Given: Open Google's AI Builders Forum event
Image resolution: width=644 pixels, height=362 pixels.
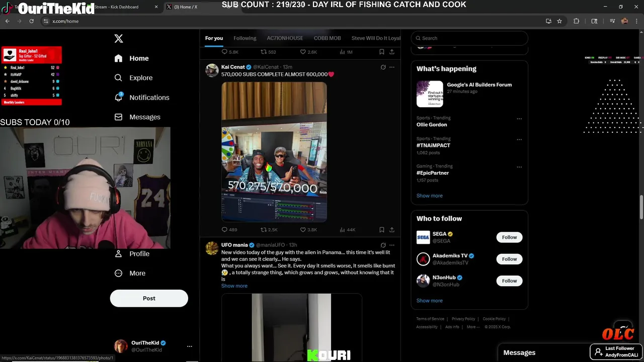Looking at the screenshot, I should (469, 94).
